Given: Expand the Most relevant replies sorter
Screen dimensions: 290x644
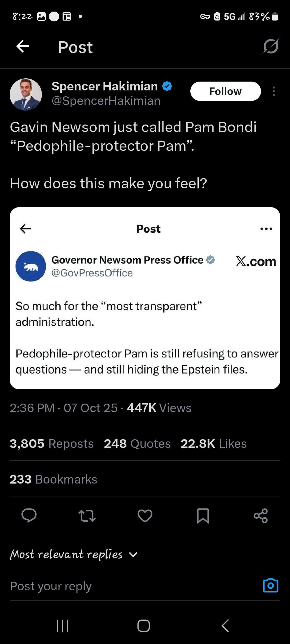Looking at the screenshot, I should [x=74, y=554].
